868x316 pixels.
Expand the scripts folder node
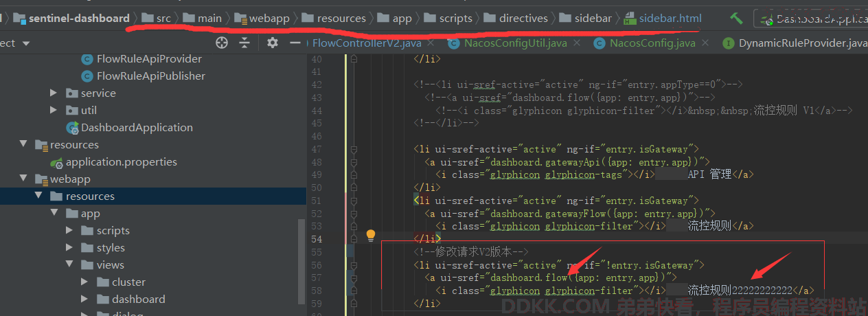coord(69,231)
